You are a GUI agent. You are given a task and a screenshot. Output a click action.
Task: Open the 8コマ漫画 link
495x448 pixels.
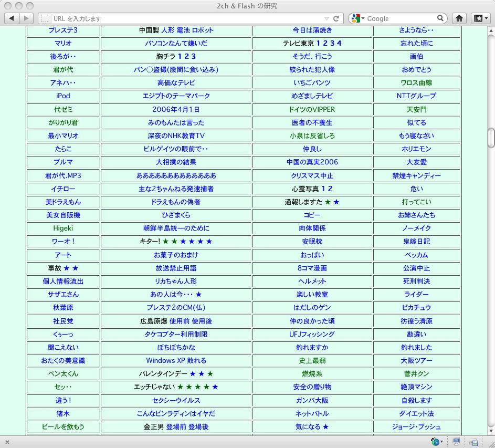[x=312, y=268]
